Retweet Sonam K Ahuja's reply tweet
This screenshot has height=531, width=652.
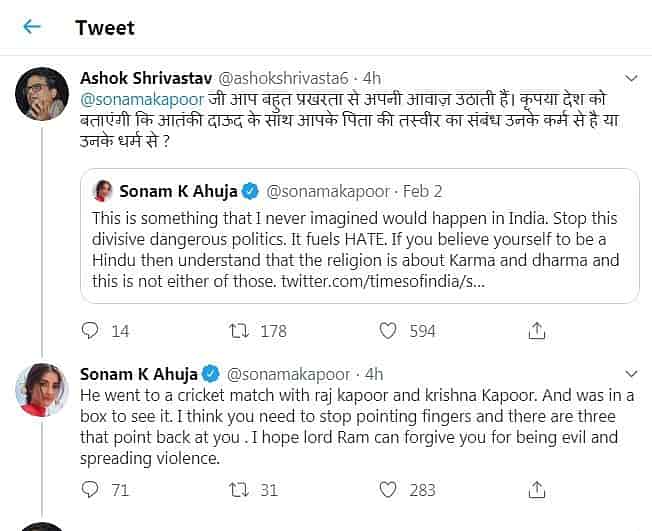240,489
